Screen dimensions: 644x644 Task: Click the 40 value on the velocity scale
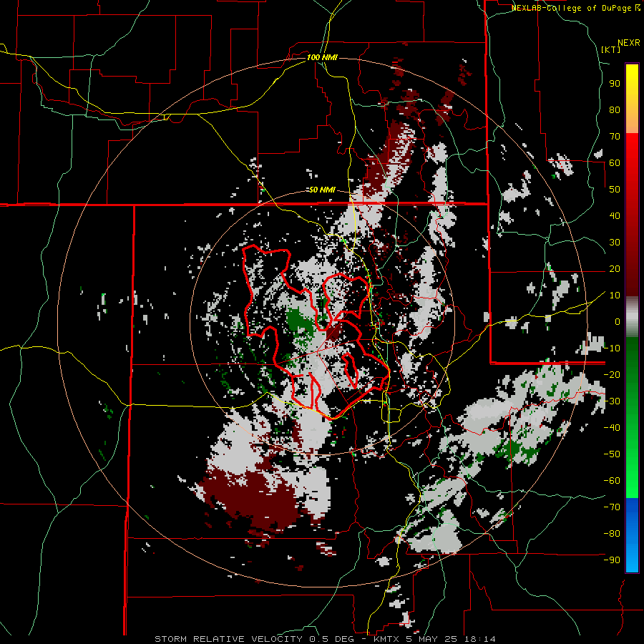615,215
